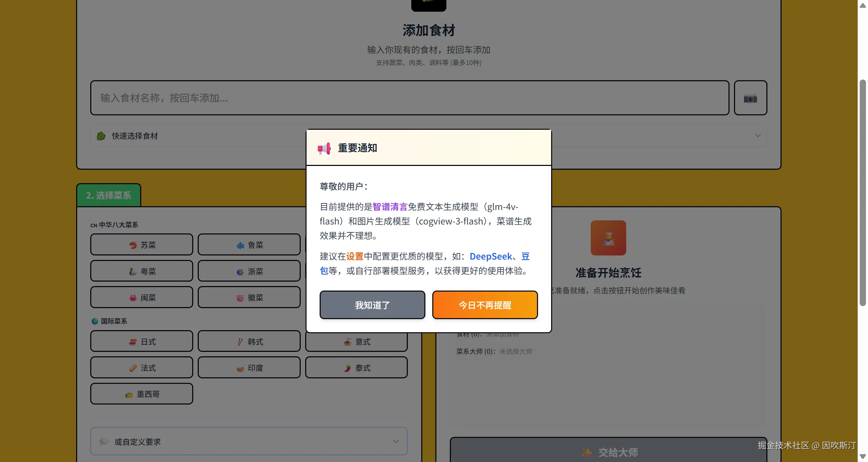The height and width of the screenshot is (462, 868).
Task: Choose the 墨西哥 cuisine option
Action: (x=141, y=393)
